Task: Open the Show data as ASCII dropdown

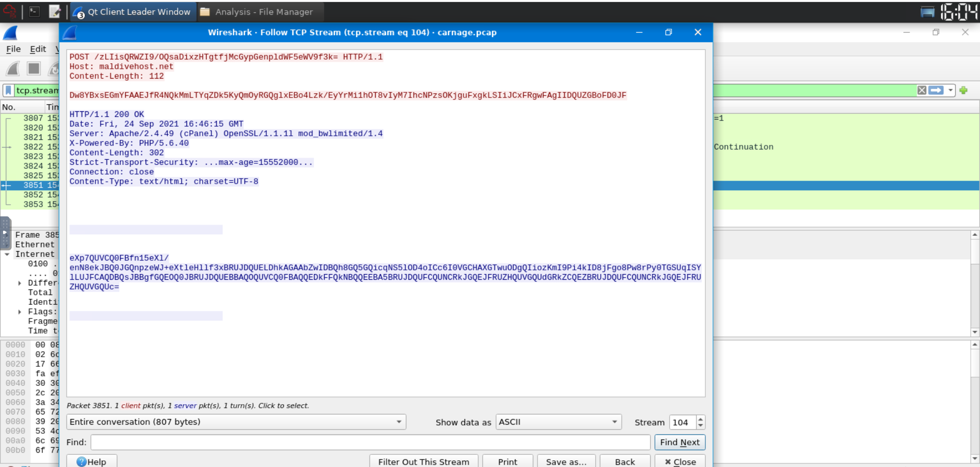Action: pyautogui.click(x=558, y=422)
